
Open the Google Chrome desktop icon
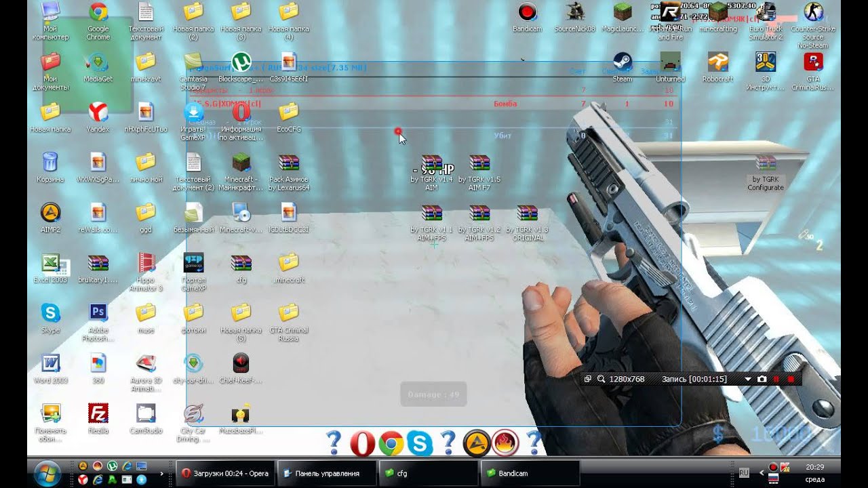[x=98, y=12]
